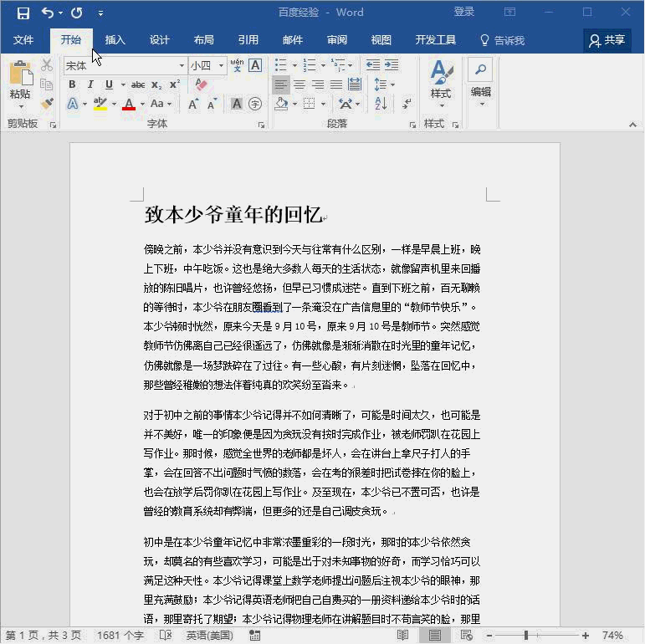Switch to the 开发工具 tab
This screenshot has width=645, height=644.
(x=436, y=40)
